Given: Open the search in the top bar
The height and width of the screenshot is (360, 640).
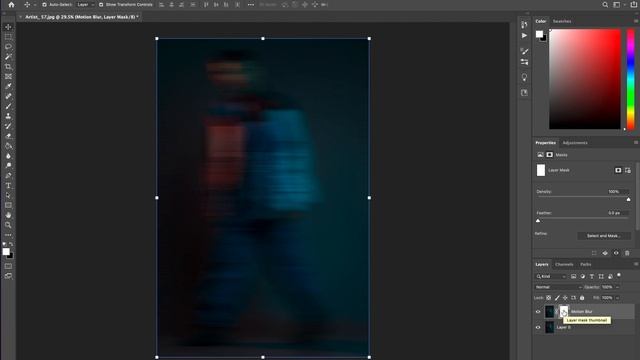Looking at the screenshot, I should point(605,5).
